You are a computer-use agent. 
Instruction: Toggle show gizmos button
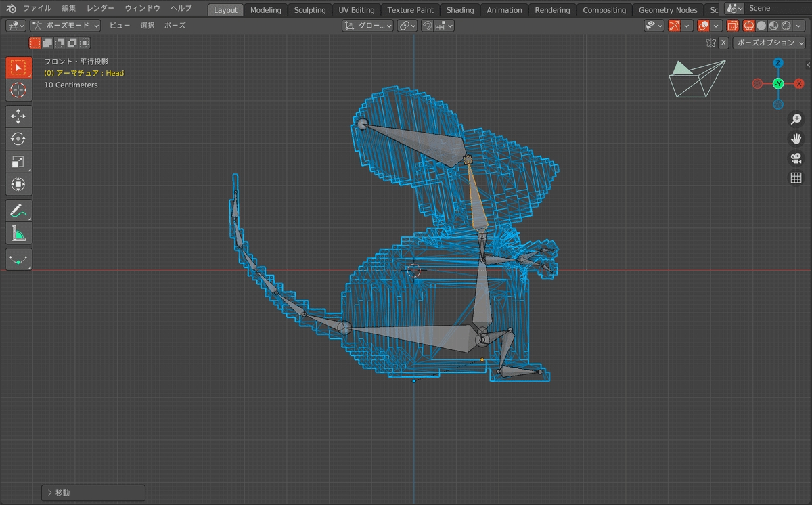pyautogui.click(x=674, y=26)
